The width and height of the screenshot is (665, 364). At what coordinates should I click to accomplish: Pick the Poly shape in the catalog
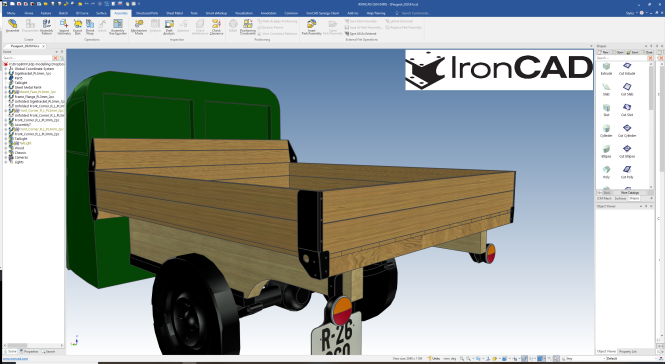point(606,172)
